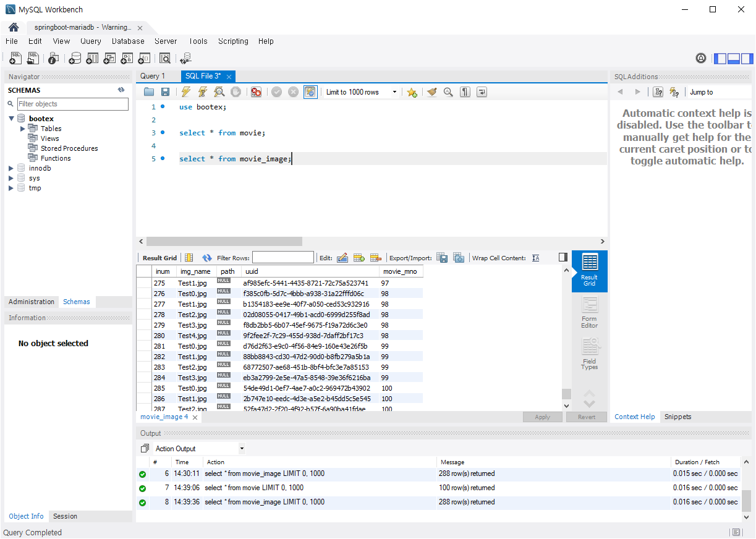Viewport: 756px width, 539px height.
Task: Edit current row pencil icon
Action: (342, 258)
